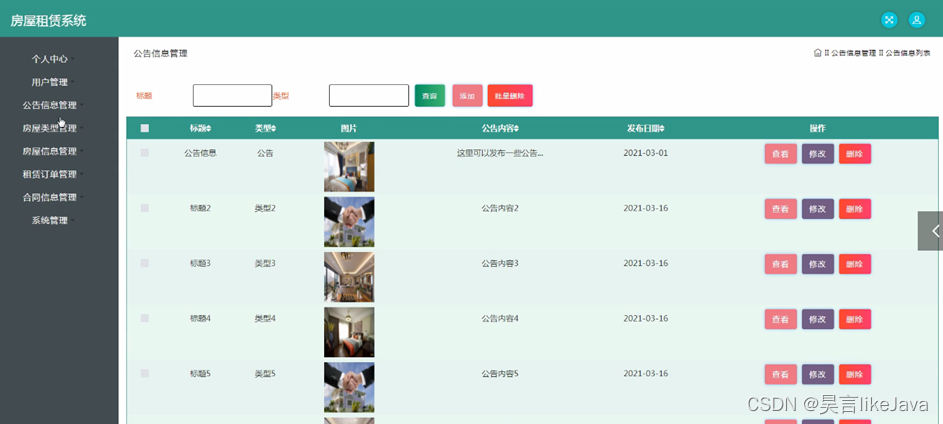Click the 添加 add button

click(x=467, y=96)
